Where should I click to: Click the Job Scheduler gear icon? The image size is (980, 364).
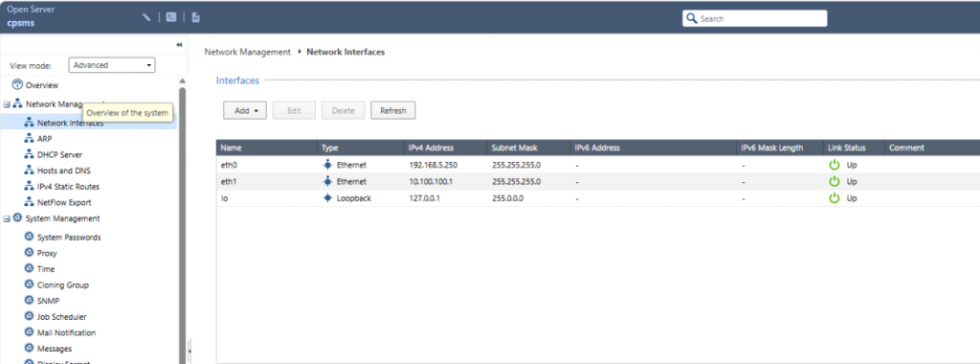point(29,316)
